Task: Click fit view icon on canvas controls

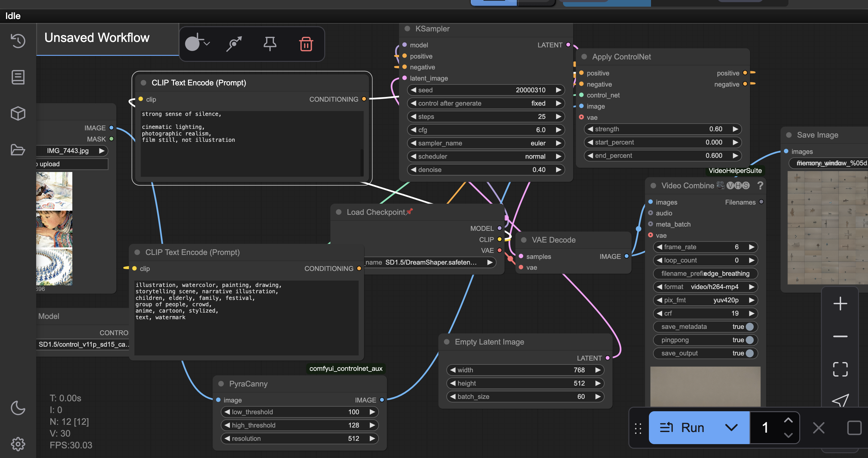Action: 840,369
